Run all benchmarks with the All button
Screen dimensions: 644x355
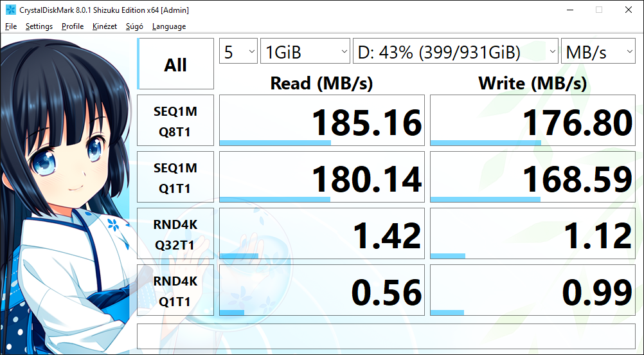pyautogui.click(x=175, y=64)
